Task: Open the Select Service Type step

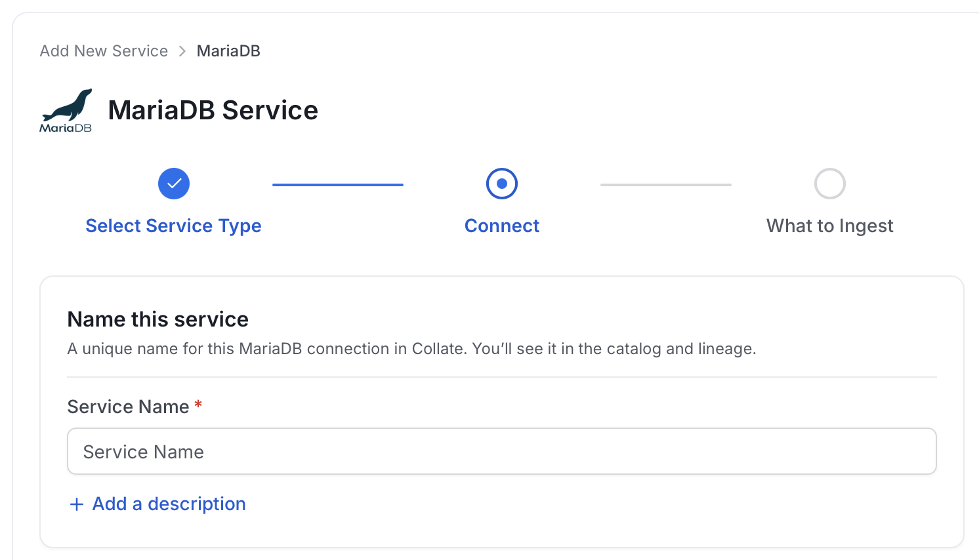Action: click(x=174, y=226)
